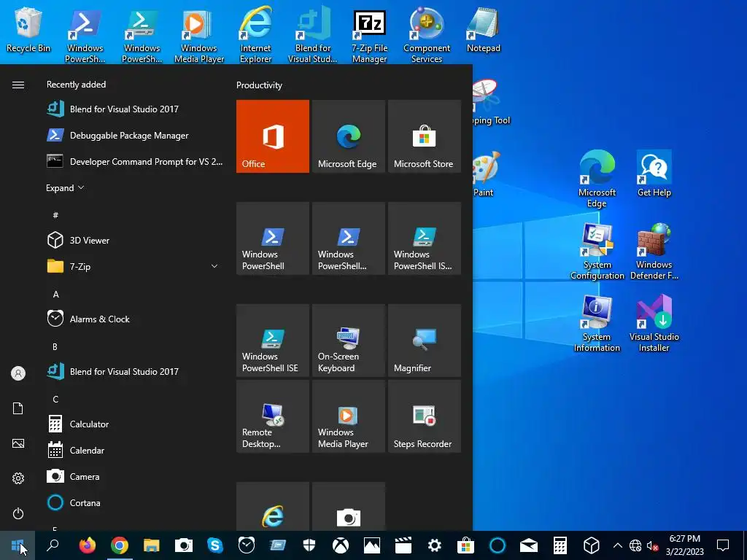Open Skype from taskbar

215,545
